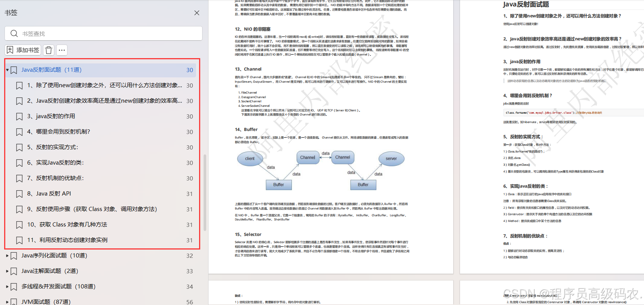Click the Class.forName code snippet block
Image resolution: width=644 pixels, height=305 pixels.
pos(573,112)
